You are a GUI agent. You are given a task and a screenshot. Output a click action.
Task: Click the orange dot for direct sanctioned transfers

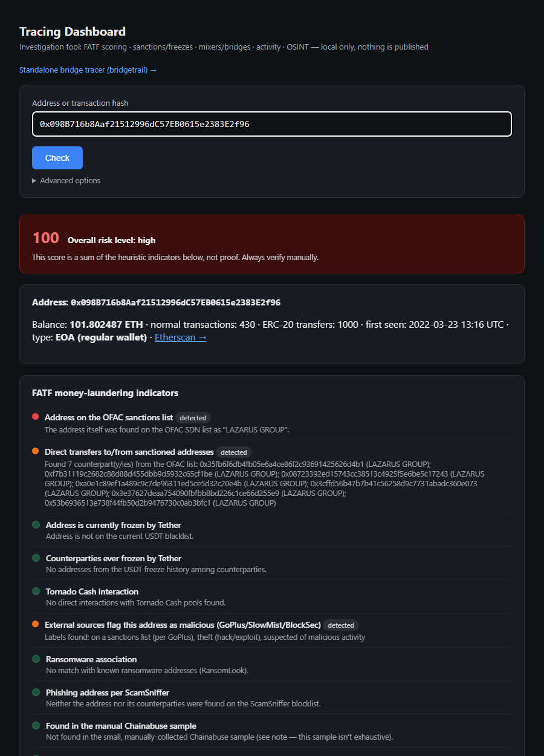(36, 451)
